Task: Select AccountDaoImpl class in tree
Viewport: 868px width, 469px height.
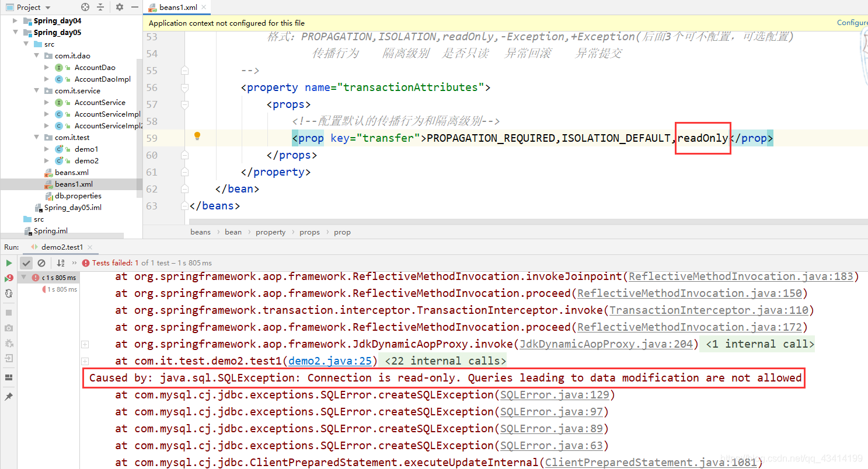Action: [x=102, y=79]
